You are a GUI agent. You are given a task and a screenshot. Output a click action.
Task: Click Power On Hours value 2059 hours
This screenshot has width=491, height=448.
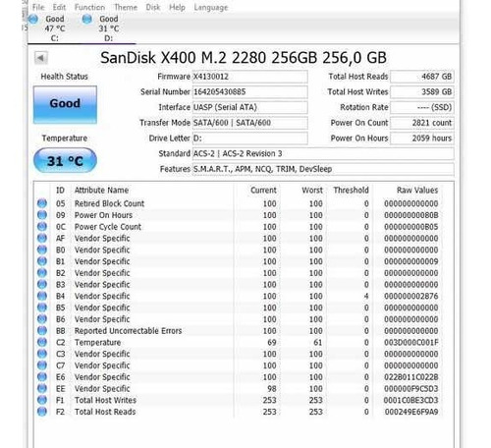tap(422, 139)
